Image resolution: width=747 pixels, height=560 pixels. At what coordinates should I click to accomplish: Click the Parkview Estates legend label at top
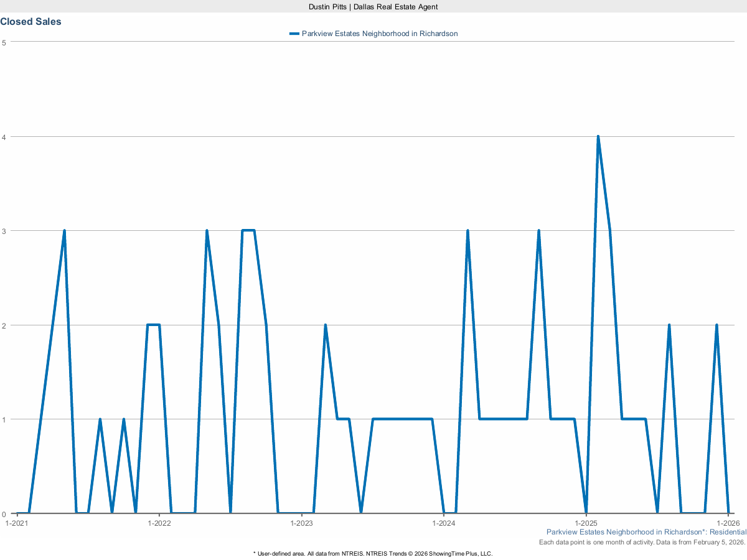tap(379, 34)
